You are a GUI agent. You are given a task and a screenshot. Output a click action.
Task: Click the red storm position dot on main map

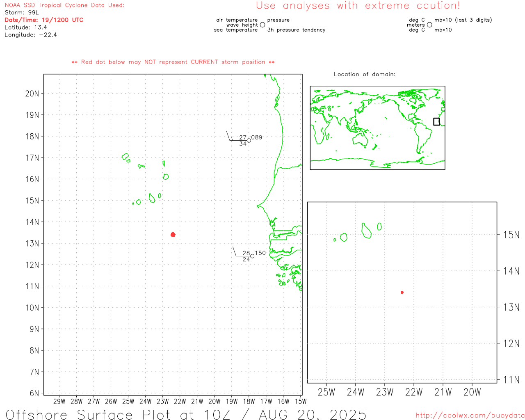173,235
